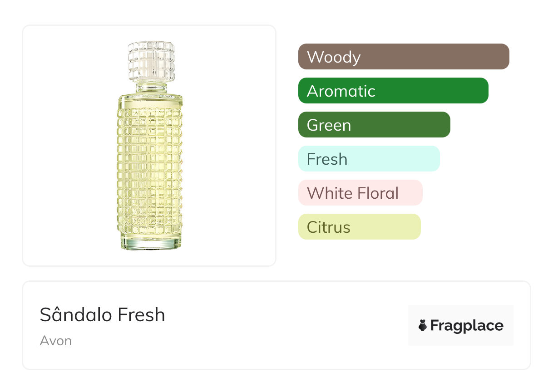Click the Avon brand name

coord(56,341)
